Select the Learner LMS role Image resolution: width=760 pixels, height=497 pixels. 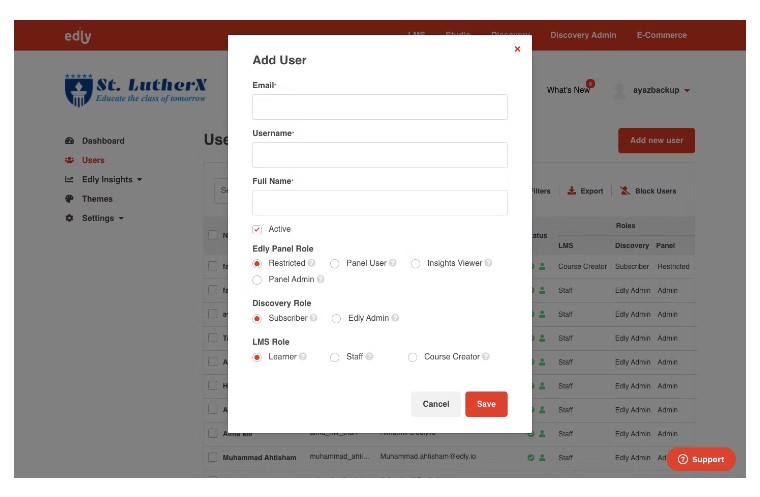pyautogui.click(x=257, y=357)
